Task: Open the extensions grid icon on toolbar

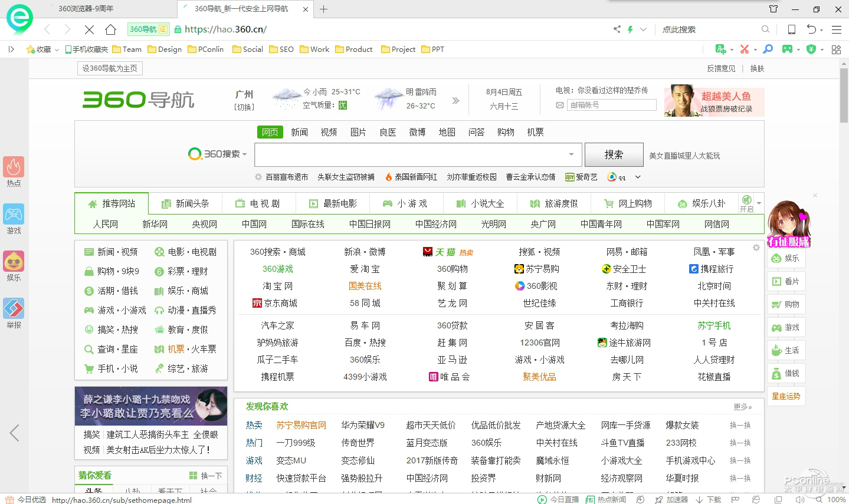Action: (836, 50)
